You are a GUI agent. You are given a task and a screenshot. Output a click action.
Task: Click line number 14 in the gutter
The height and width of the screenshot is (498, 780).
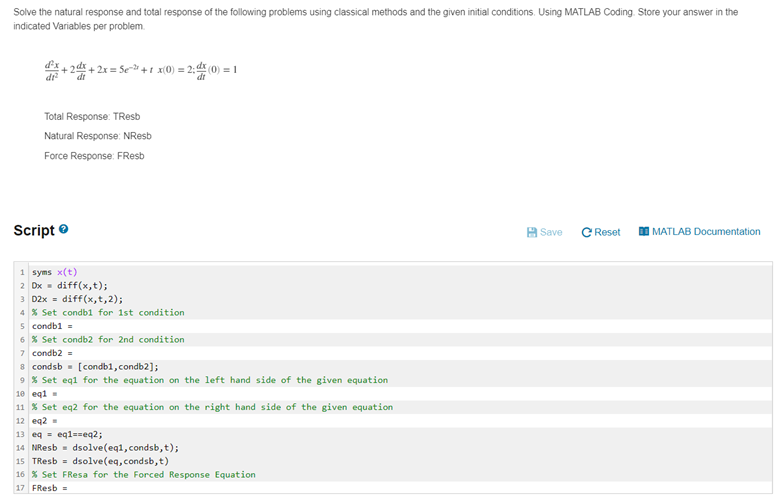20,448
